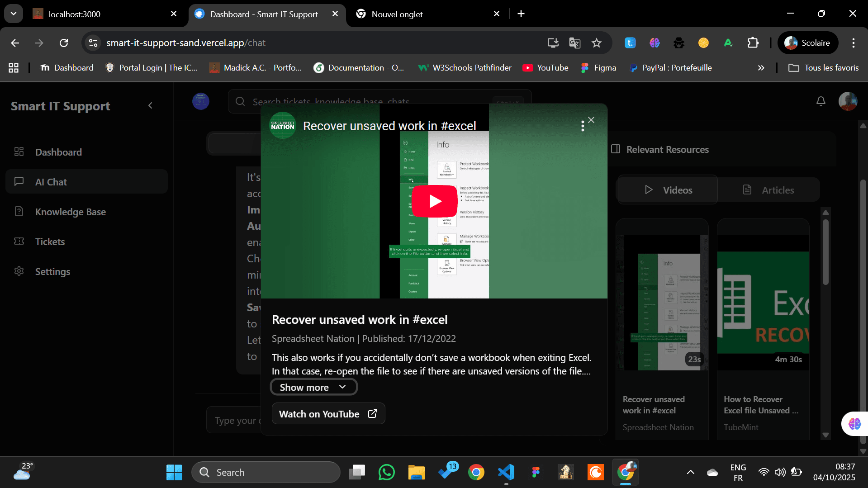Click the Dashboard grid icon in sidebar
This screenshot has height=488, width=868.
coord(19,152)
